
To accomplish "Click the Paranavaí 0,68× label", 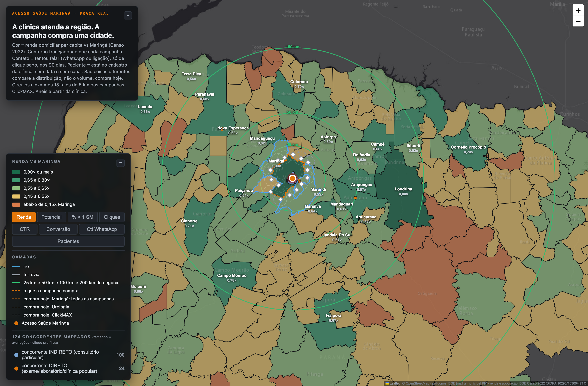I will point(205,97).
